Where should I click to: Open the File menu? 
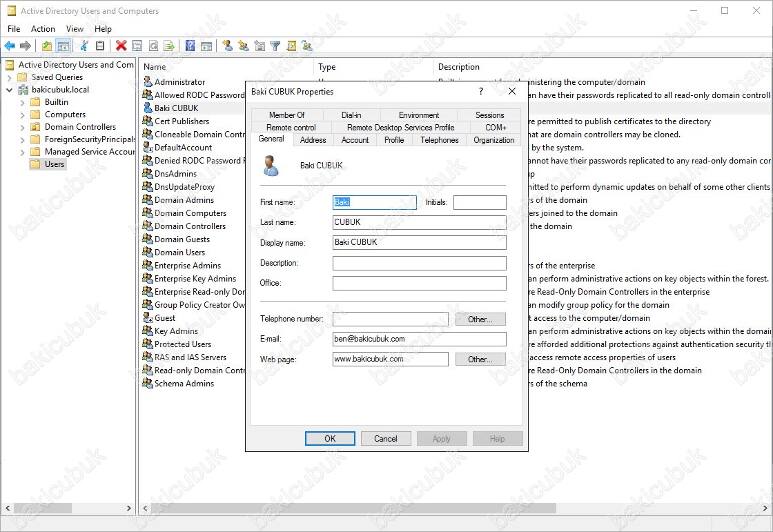pos(14,28)
